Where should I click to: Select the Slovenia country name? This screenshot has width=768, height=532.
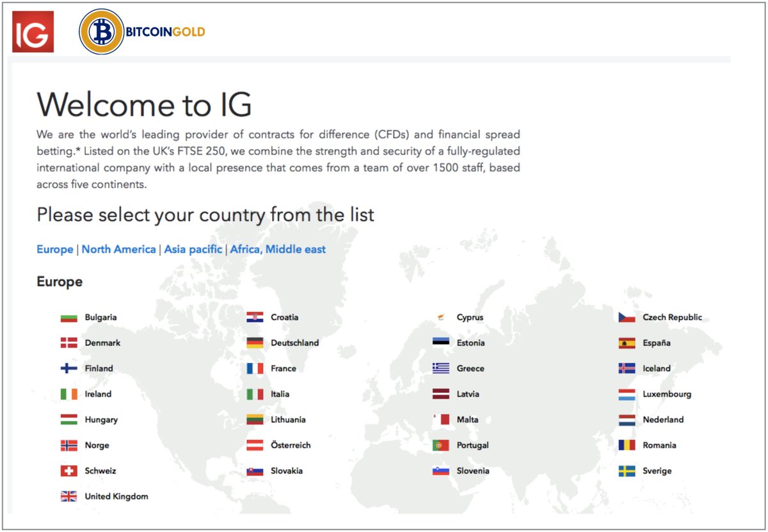473,471
